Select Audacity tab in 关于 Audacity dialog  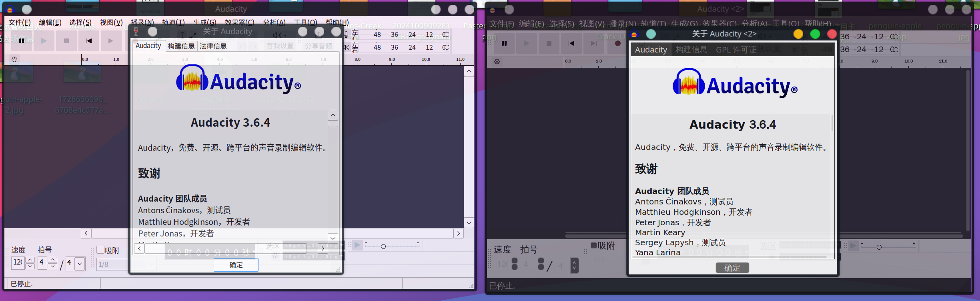click(148, 46)
